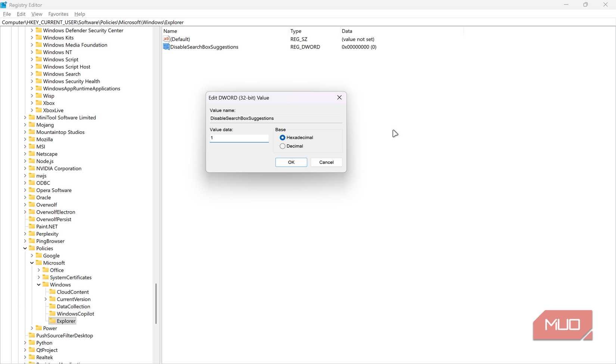The height and width of the screenshot is (364, 616).
Task: Click the Opera Software folder icon
Action: [32, 190]
